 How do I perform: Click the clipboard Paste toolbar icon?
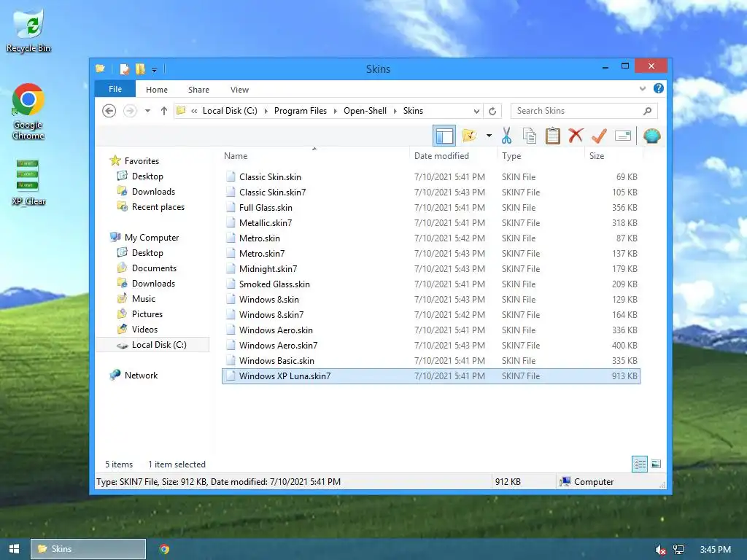[553, 136]
